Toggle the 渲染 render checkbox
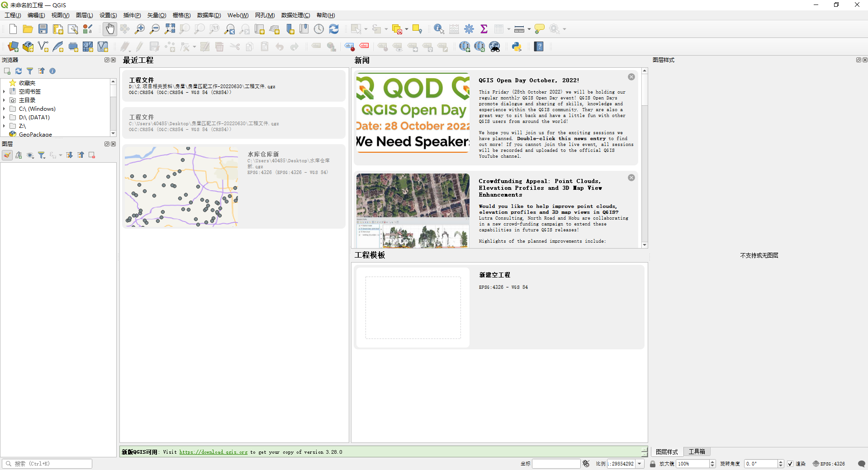This screenshot has width=868, height=470. coord(790,464)
